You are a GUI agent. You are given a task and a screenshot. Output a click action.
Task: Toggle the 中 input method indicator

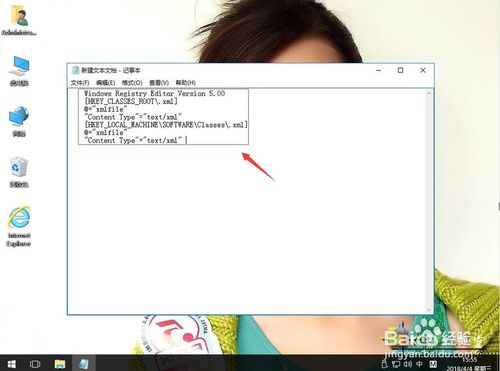pos(419,364)
